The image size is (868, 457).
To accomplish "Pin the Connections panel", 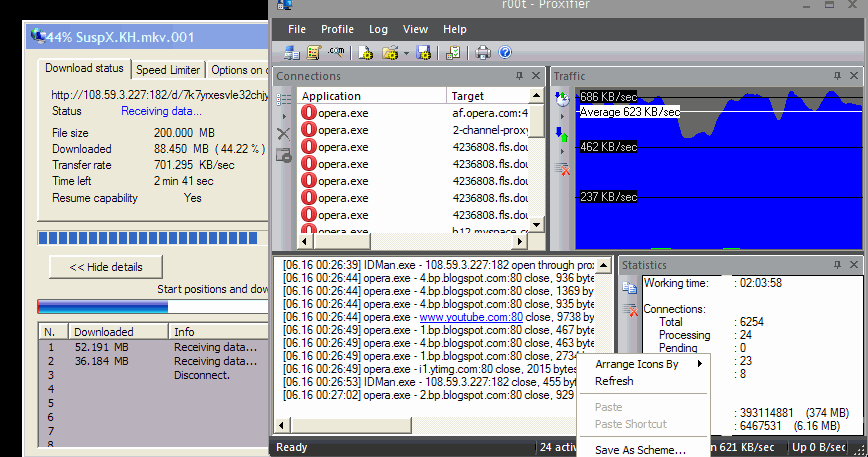I will pos(519,76).
